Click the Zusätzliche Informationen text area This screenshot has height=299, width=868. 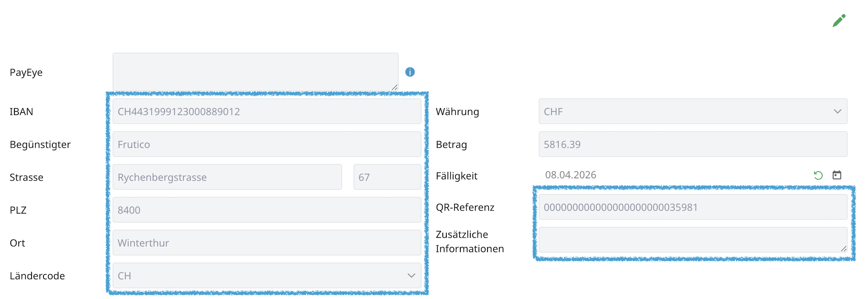(692, 240)
